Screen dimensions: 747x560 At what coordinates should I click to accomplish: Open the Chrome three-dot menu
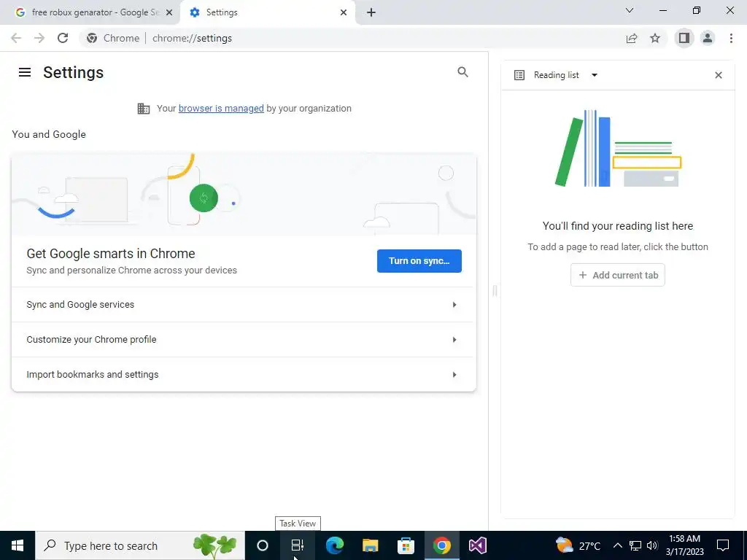731,38
